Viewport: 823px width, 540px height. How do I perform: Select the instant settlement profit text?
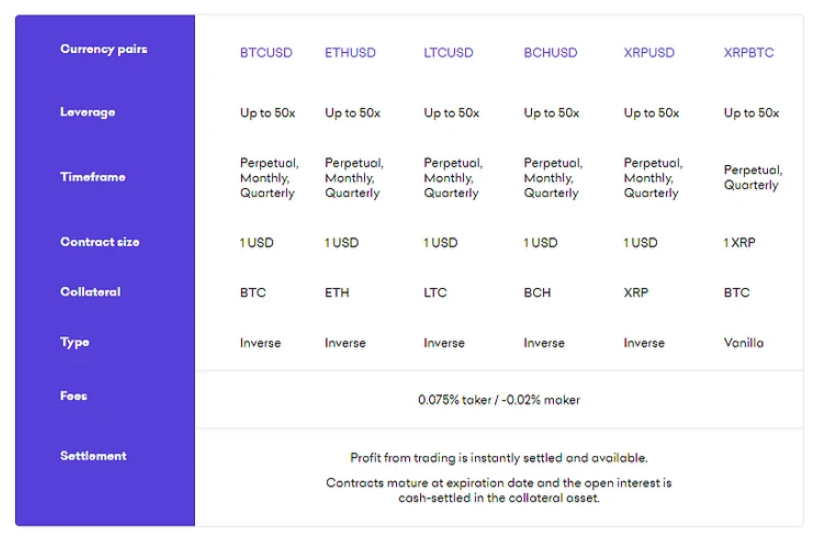pyautogui.click(x=499, y=458)
